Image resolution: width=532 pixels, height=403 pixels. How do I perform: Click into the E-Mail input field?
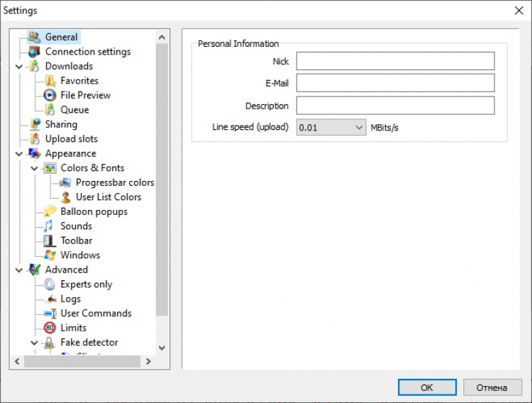(395, 83)
